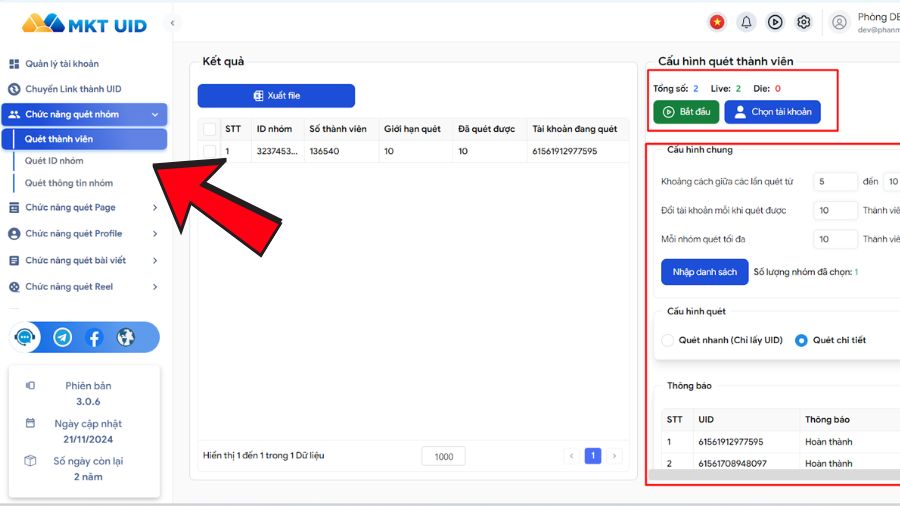Click the website globe icon

[125, 338]
